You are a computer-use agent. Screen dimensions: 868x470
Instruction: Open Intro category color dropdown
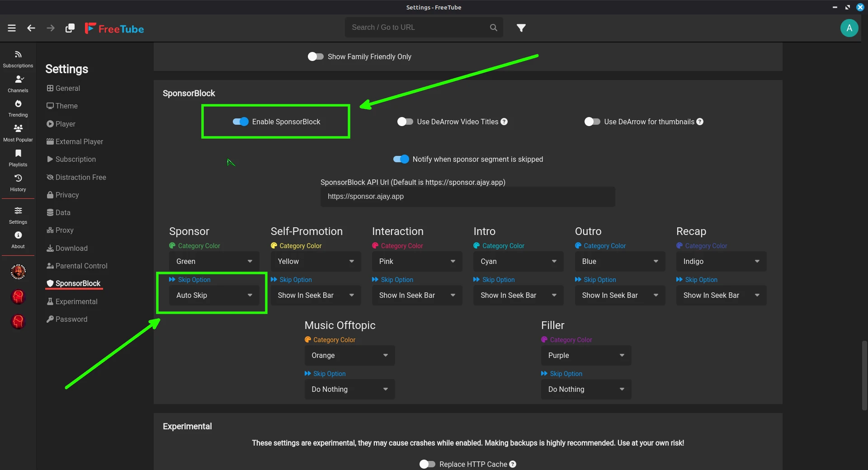tap(519, 261)
